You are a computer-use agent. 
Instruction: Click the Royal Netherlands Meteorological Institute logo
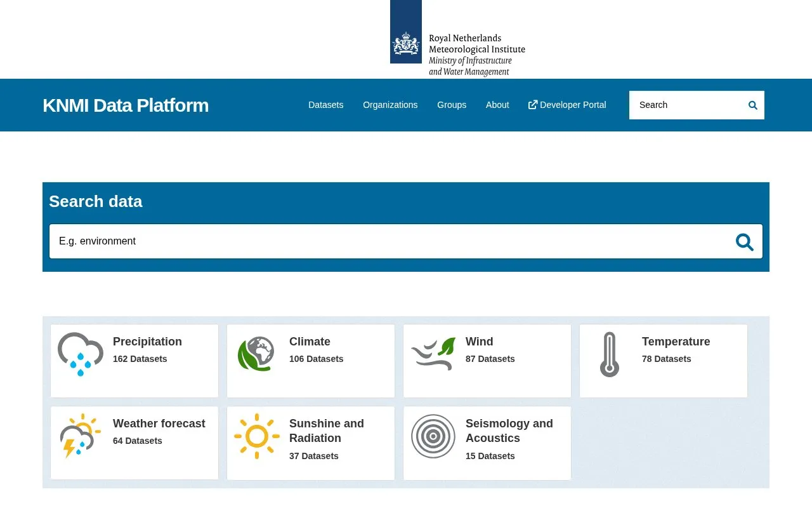458,39
